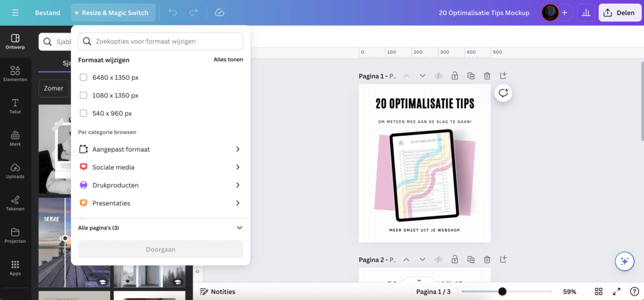Open the analytics bar chart icon
The width and height of the screenshot is (644, 300).
tap(586, 13)
